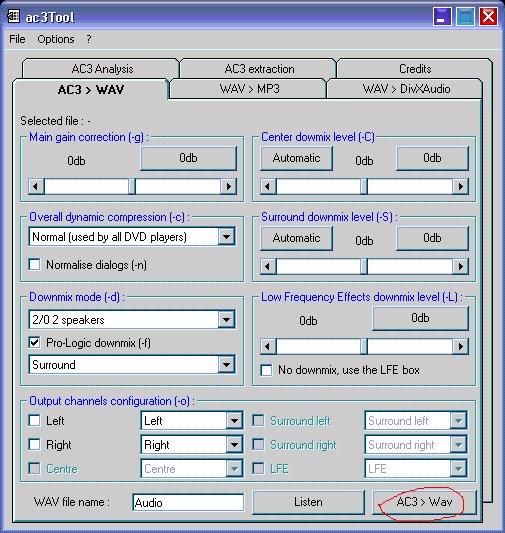
Task: Click the Main gain correction slider thumb
Action: 132,186
